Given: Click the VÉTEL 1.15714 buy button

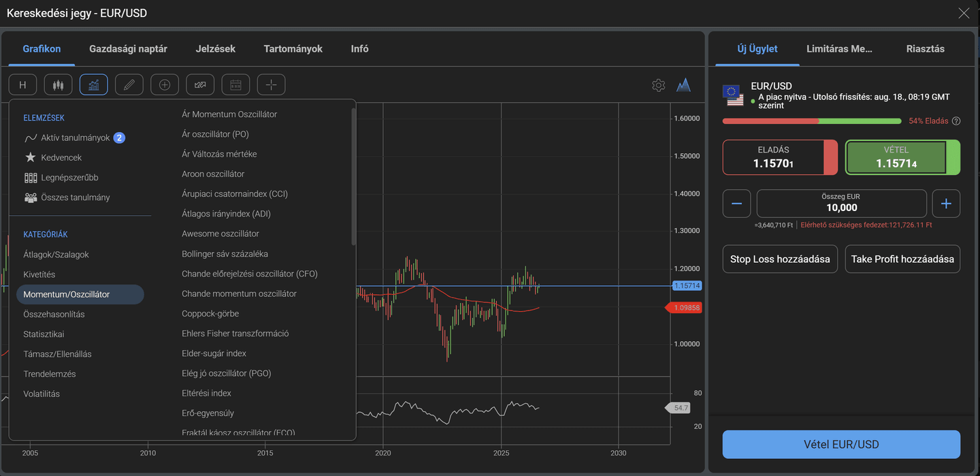Looking at the screenshot, I should [902, 157].
